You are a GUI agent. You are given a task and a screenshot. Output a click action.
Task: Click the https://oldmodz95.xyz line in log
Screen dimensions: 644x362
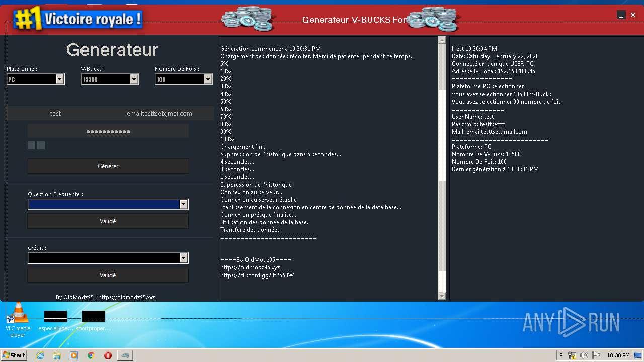click(x=250, y=267)
